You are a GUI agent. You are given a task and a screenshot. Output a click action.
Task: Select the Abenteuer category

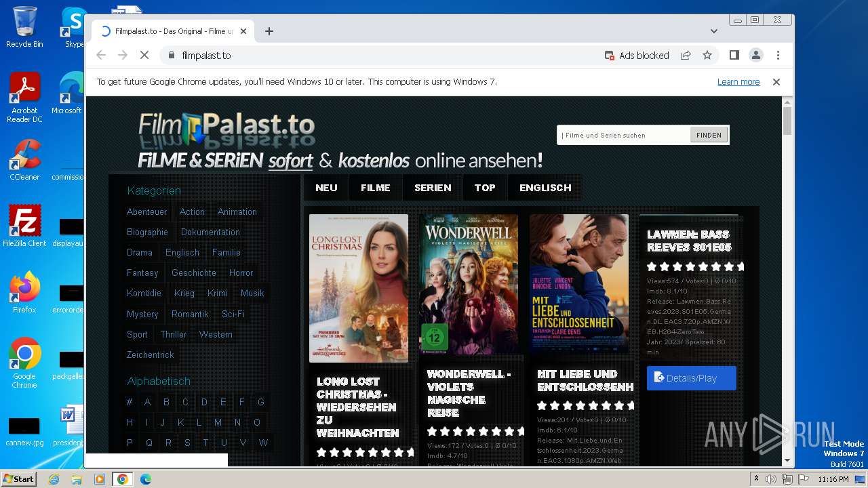click(146, 212)
